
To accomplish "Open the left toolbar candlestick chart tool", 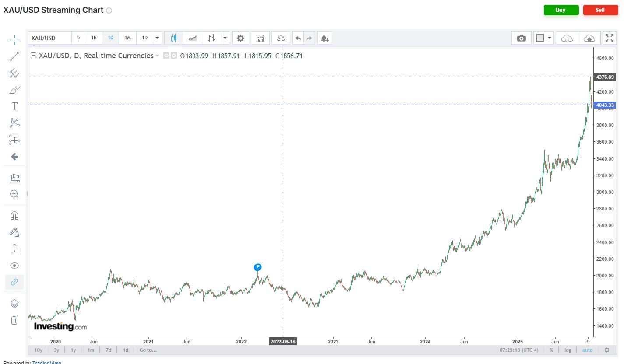I will coord(14,178).
